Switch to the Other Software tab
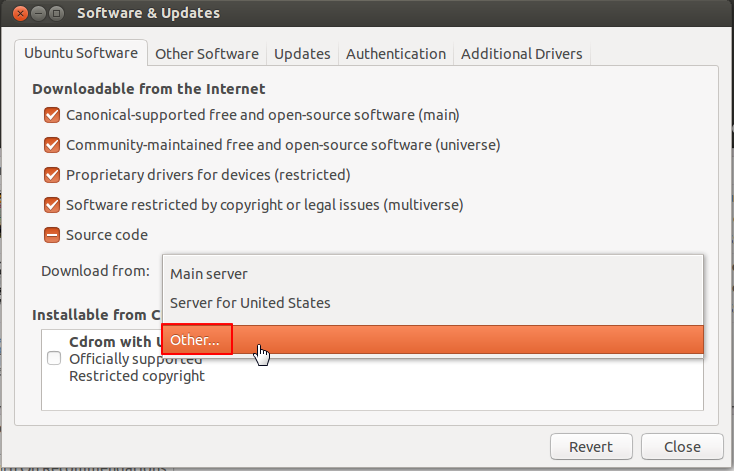The width and height of the screenshot is (734, 471). pyautogui.click(x=207, y=54)
